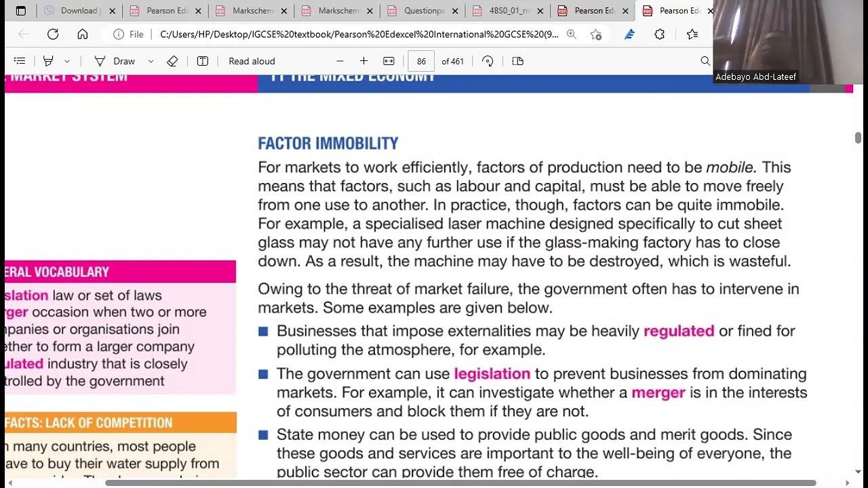Image resolution: width=868 pixels, height=488 pixels.
Task: Close the Pearson Ed tab before the active tab
Action: (626, 11)
